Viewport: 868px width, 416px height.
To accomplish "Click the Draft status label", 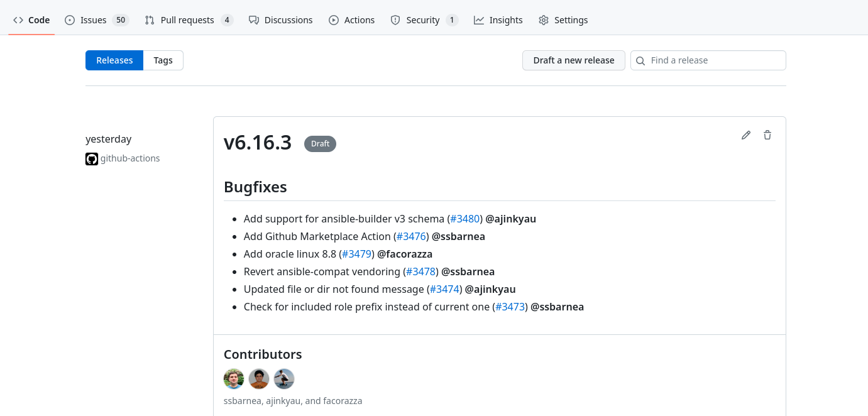I will tap(320, 144).
